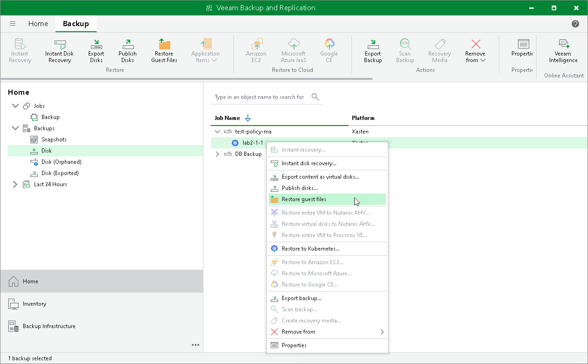Click the DB Backup job icon
The image size is (588, 364).
coord(228,154)
